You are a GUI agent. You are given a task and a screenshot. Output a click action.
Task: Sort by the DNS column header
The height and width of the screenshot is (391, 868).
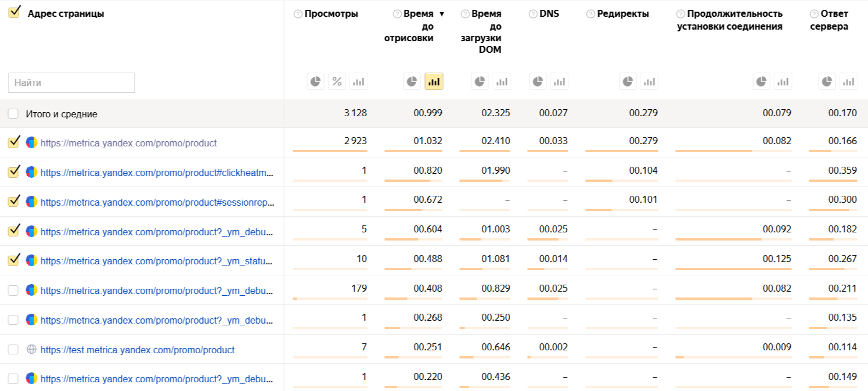click(x=549, y=14)
